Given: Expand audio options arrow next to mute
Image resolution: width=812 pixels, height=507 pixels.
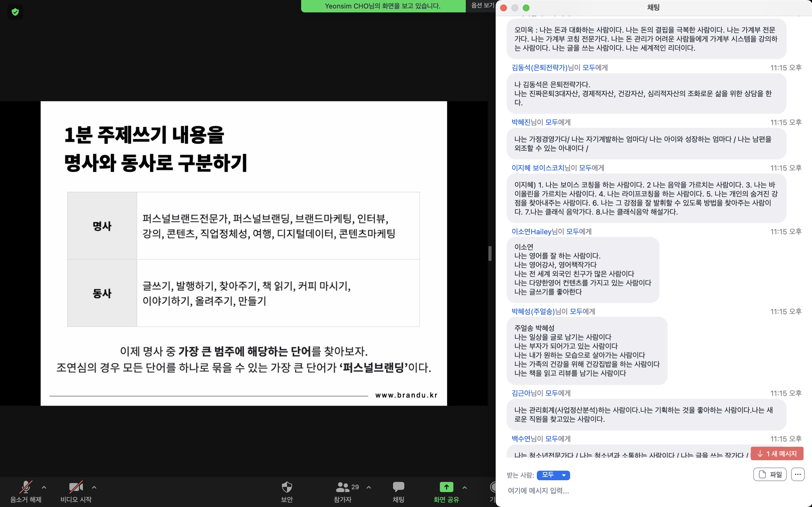Looking at the screenshot, I should coord(44,487).
